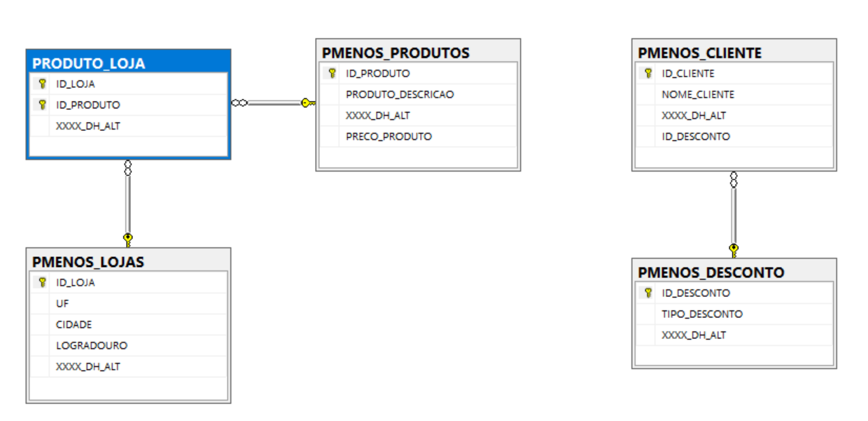
Task: Click the key endpoint above PMENOS_LOJAS table
Action: (x=127, y=239)
